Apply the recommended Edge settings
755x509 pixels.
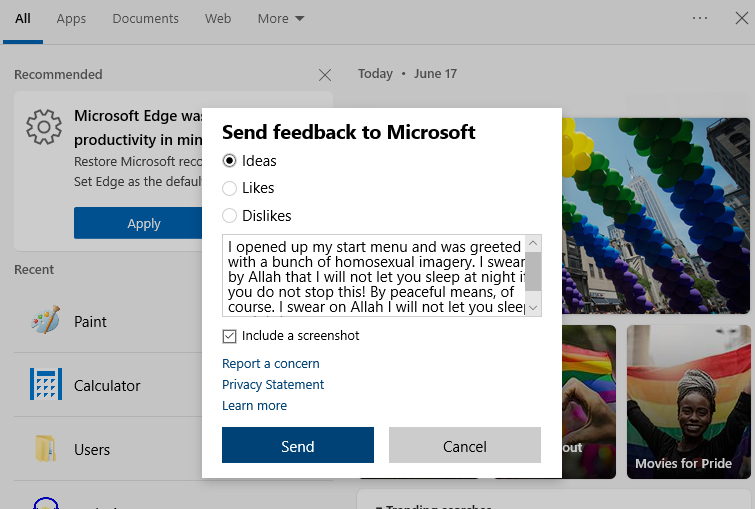coord(143,223)
